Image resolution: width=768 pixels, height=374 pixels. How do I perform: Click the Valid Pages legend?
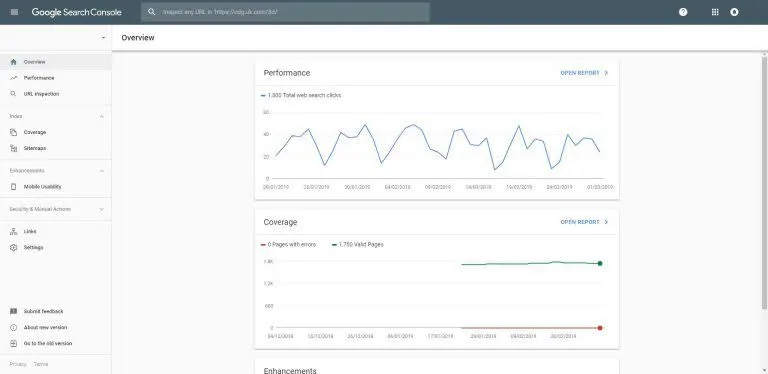click(358, 244)
